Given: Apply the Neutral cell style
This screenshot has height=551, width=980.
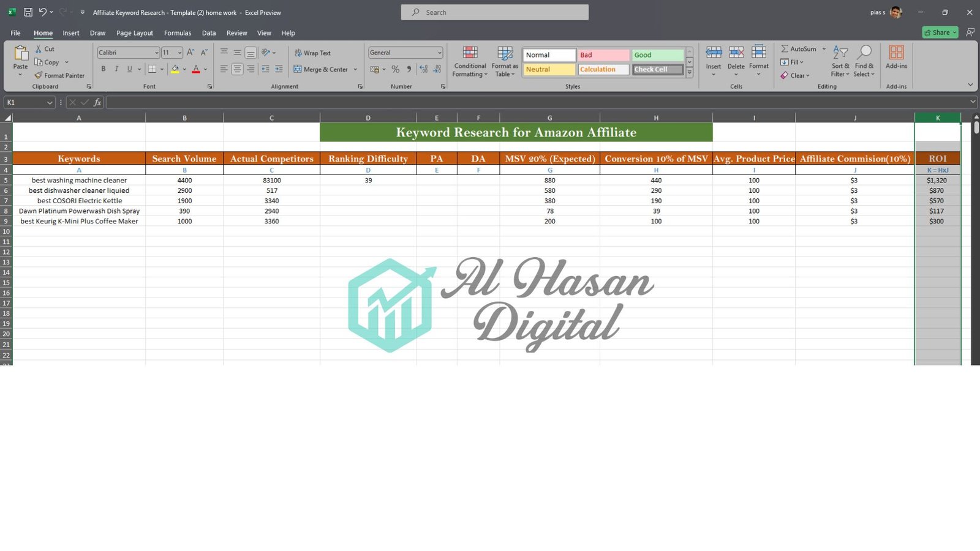Looking at the screenshot, I should 549,70.
